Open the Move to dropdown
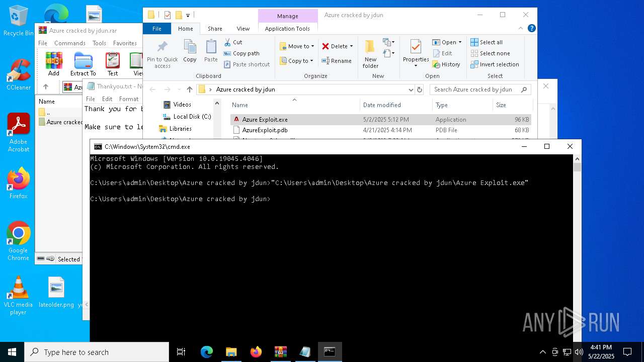The image size is (644, 362). point(297,46)
